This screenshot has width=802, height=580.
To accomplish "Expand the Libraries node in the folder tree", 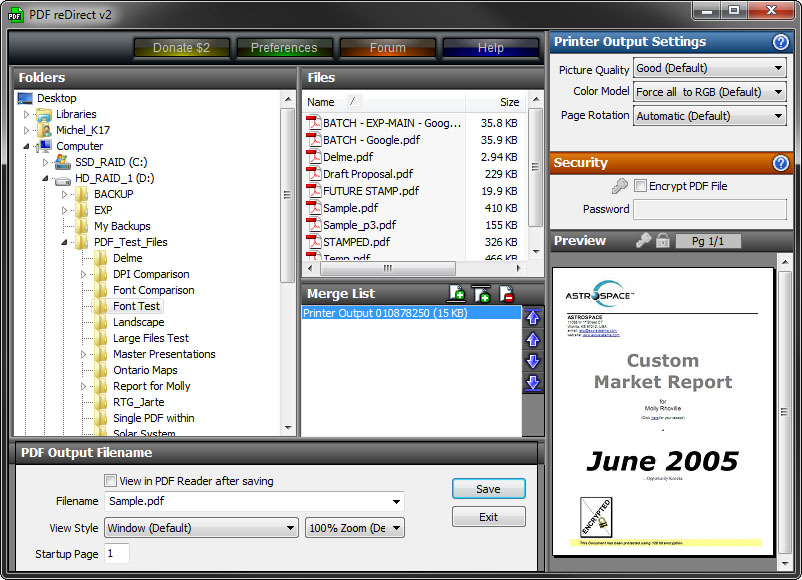I will click(24, 114).
